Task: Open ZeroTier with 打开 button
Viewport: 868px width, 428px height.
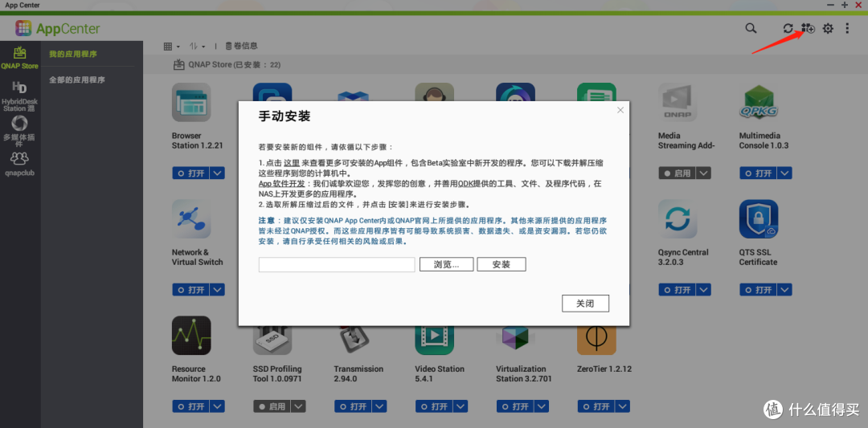Action: [x=596, y=406]
